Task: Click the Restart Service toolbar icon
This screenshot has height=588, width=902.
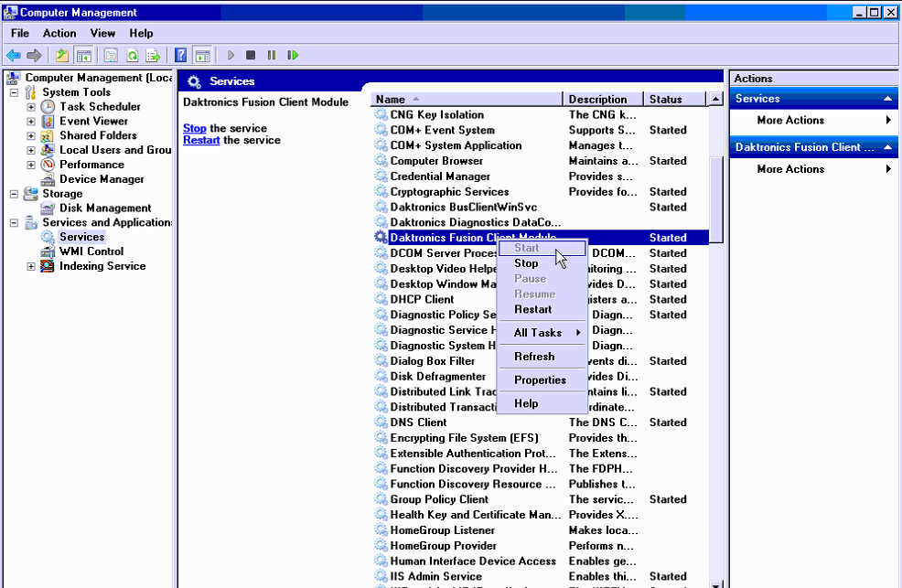Action: point(293,56)
